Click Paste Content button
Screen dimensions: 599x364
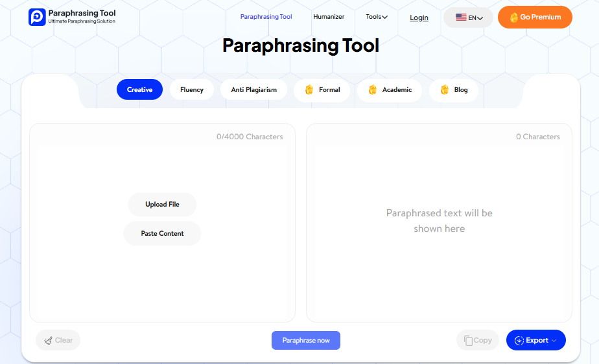click(x=162, y=234)
